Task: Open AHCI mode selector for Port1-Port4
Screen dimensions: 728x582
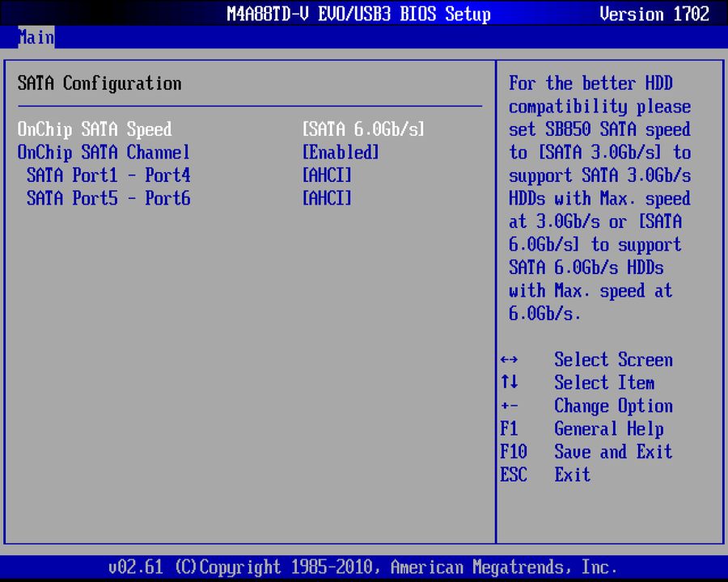Action: point(327,175)
